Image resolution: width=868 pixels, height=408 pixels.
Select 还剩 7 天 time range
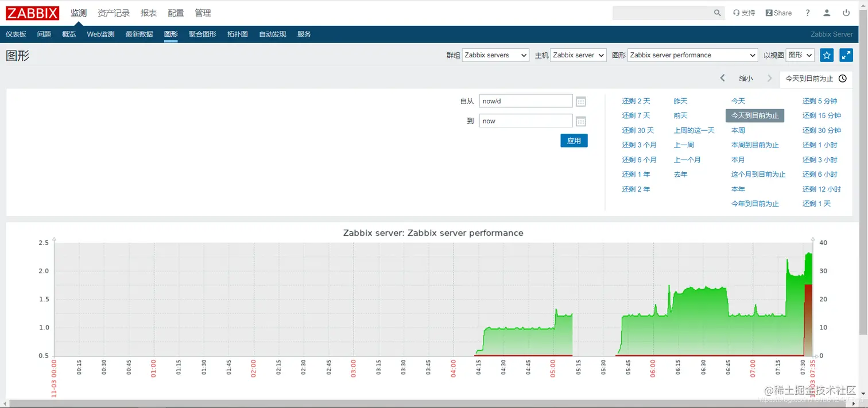tap(636, 116)
